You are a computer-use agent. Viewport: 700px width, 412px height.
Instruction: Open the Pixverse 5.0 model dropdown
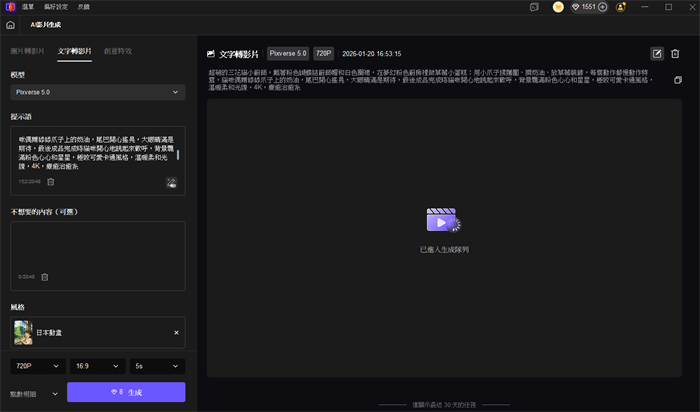pyautogui.click(x=98, y=92)
